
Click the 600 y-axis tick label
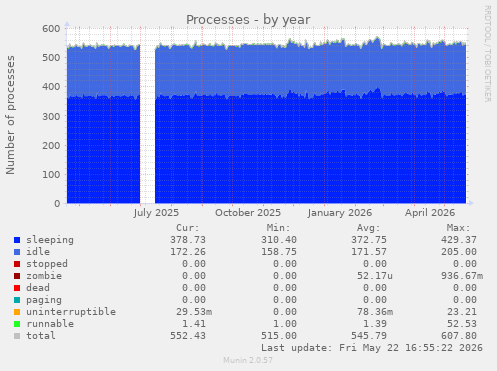click(51, 29)
